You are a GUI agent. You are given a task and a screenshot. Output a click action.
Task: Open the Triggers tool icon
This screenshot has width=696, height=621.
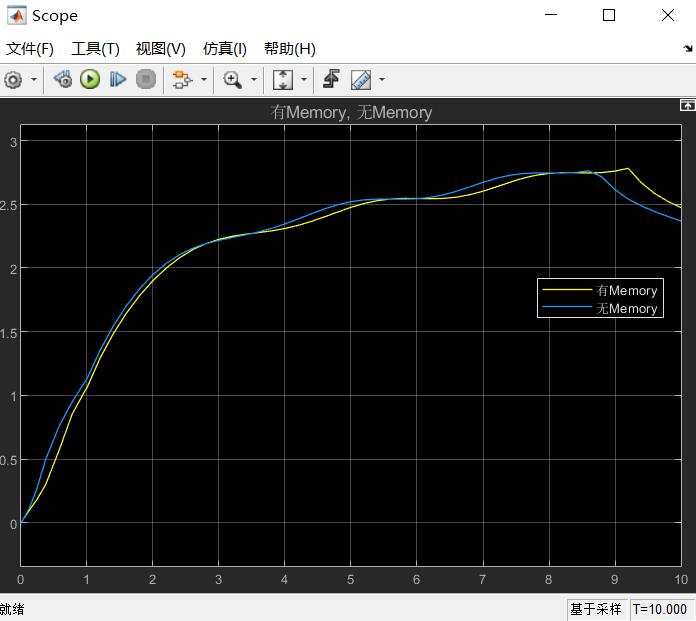(x=332, y=79)
